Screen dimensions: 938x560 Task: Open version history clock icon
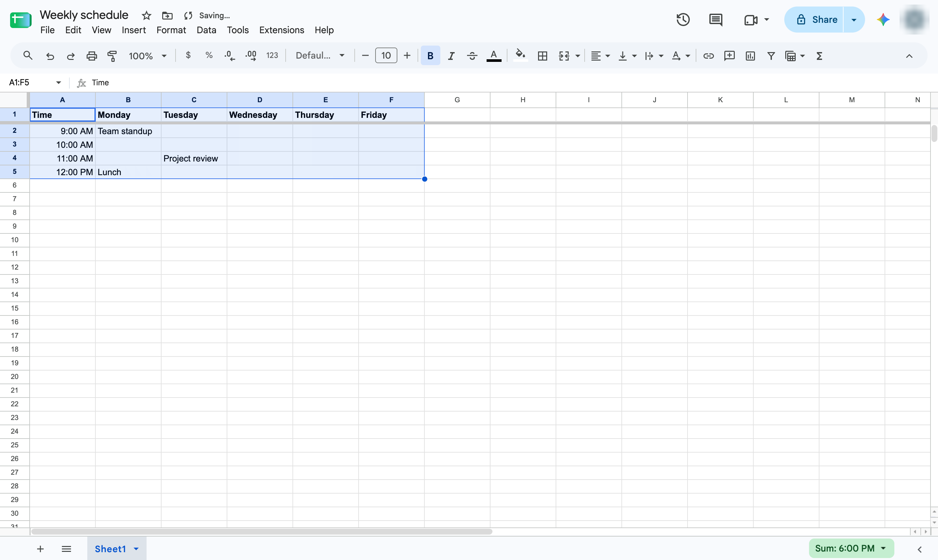coord(683,20)
